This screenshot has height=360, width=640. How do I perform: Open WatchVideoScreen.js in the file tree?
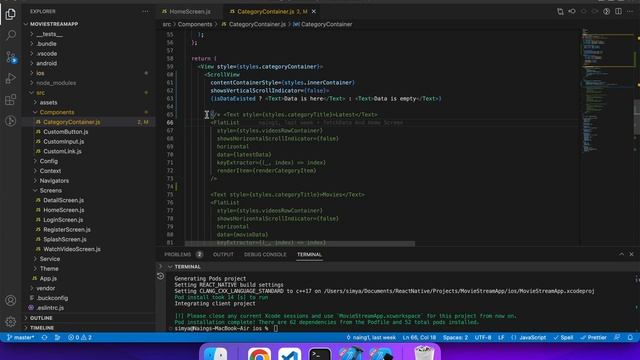(x=71, y=249)
